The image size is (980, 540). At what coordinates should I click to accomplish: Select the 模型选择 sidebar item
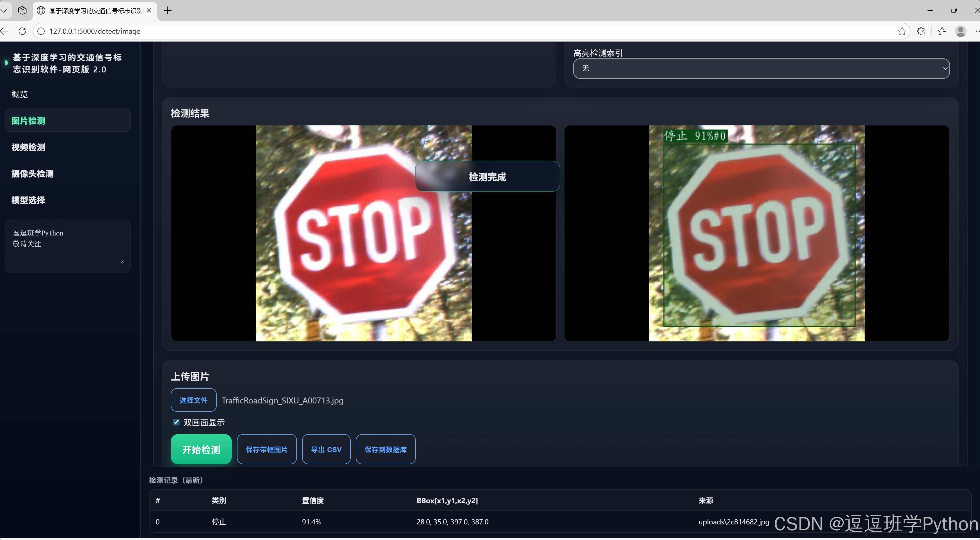pyautogui.click(x=28, y=200)
